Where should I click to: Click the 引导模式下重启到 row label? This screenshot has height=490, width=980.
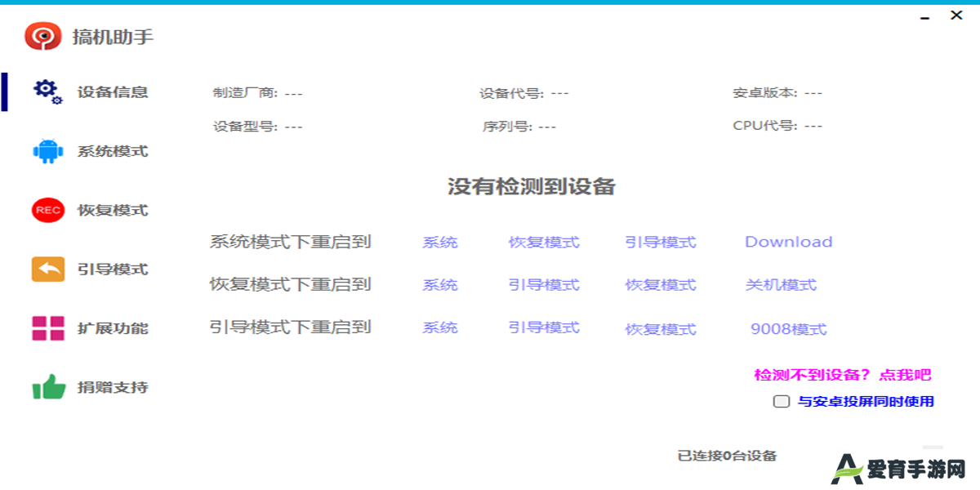[291, 327]
